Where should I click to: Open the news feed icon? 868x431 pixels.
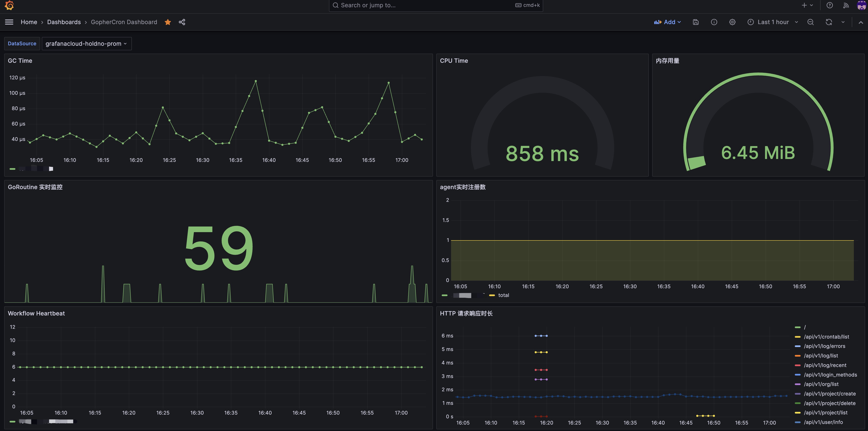[846, 5]
